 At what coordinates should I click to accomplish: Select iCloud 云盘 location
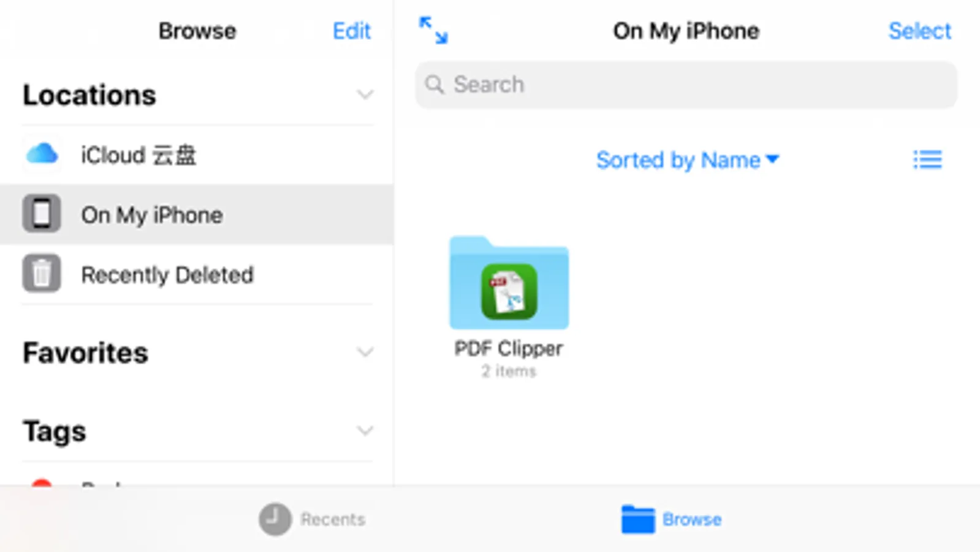tap(197, 155)
